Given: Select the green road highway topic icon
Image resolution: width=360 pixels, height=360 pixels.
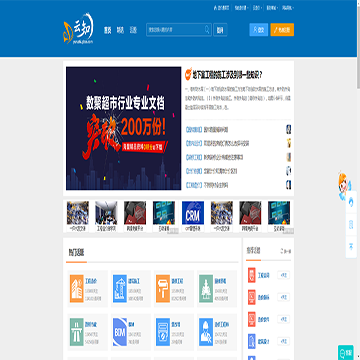Looking at the screenshot, I should click(x=77, y=332).
